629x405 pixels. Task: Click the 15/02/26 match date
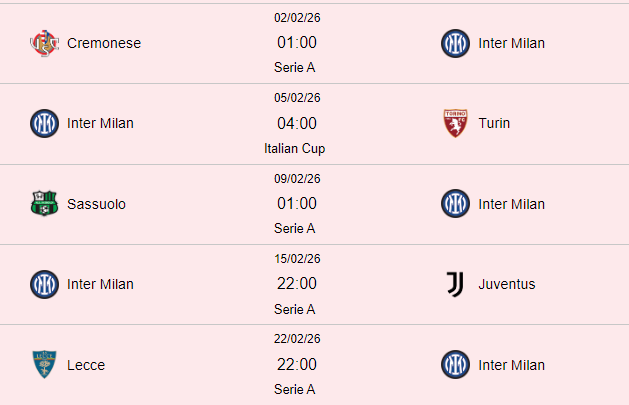296,259
